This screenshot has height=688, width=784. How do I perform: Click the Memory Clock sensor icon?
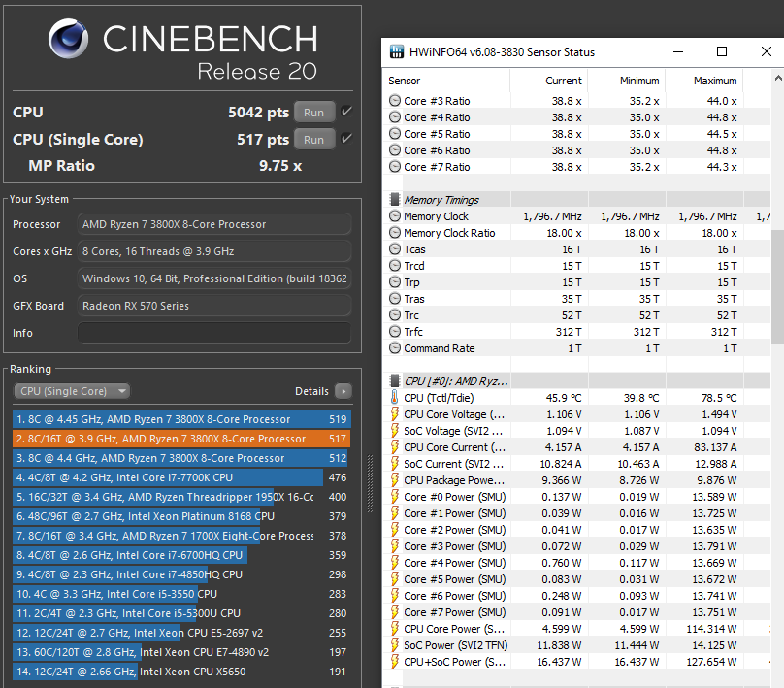(x=395, y=216)
